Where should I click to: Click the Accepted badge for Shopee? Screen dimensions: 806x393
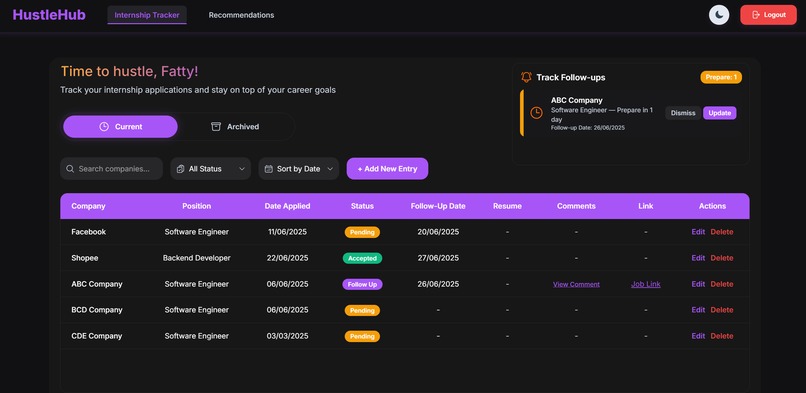(362, 258)
